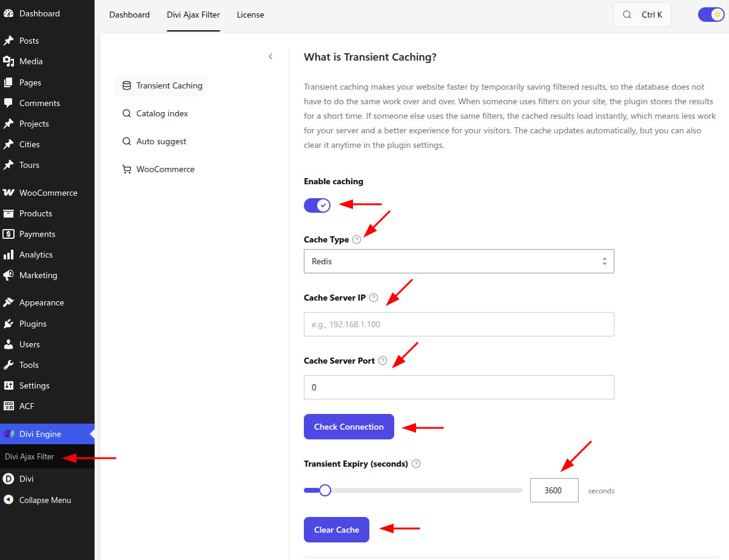Toggle the Enable caching switch
The height and width of the screenshot is (560, 729).
[x=317, y=205]
